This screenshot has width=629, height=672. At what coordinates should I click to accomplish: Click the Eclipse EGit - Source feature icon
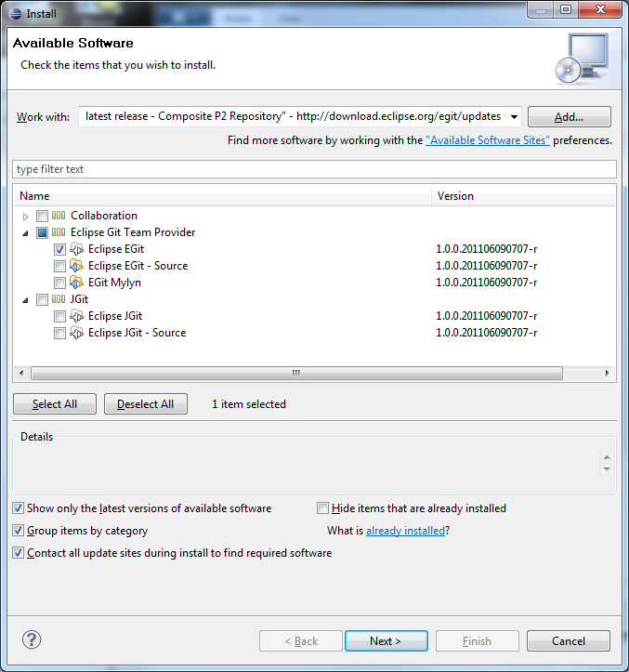pyautogui.click(x=77, y=266)
